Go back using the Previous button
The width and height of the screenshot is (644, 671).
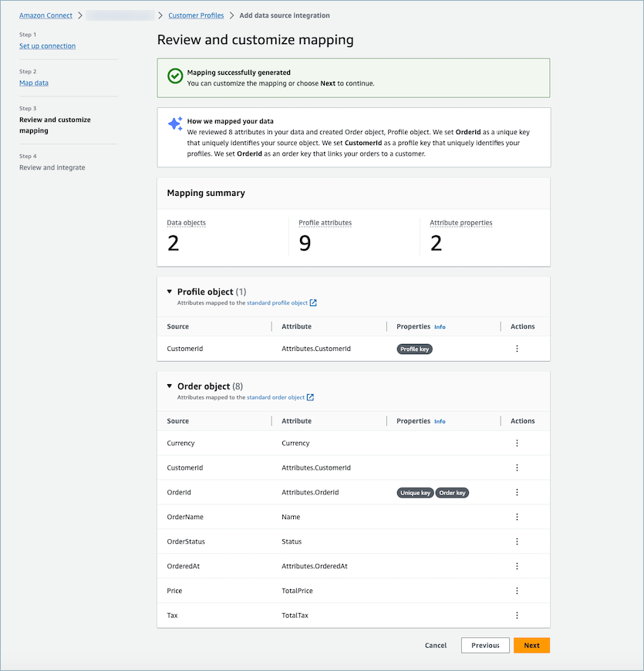[x=485, y=645]
